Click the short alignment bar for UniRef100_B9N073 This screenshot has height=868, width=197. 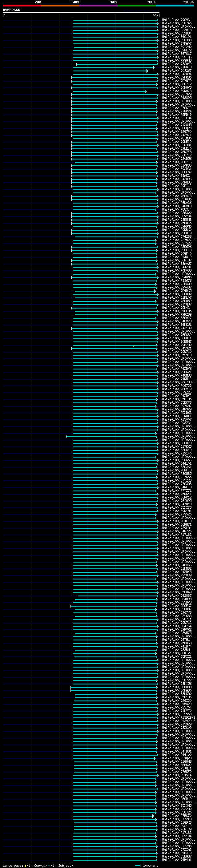110,91
